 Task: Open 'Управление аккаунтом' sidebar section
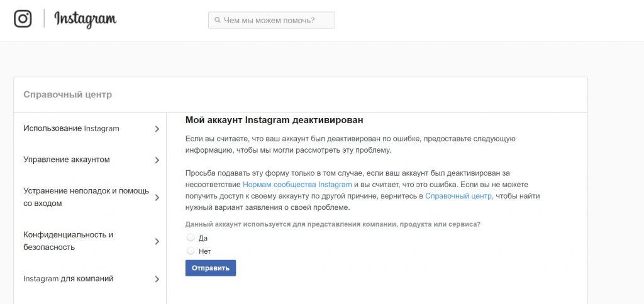tap(67, 160)
